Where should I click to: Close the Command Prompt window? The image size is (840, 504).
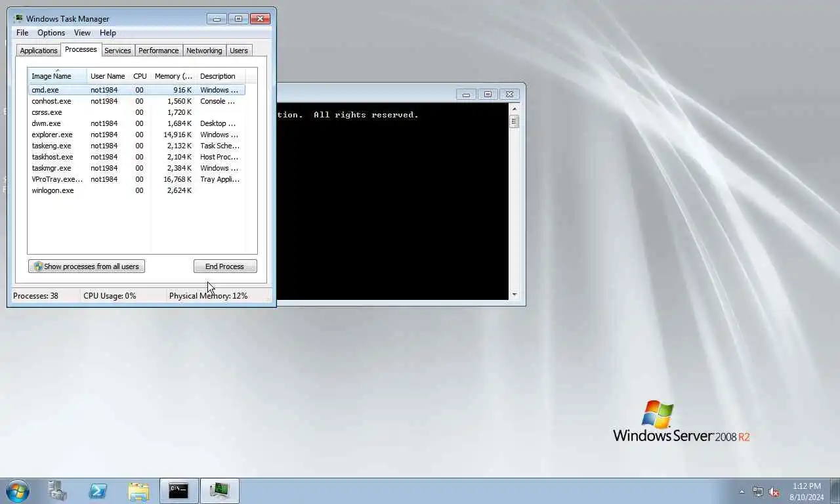pyautogui.click(x=509, y=94)
